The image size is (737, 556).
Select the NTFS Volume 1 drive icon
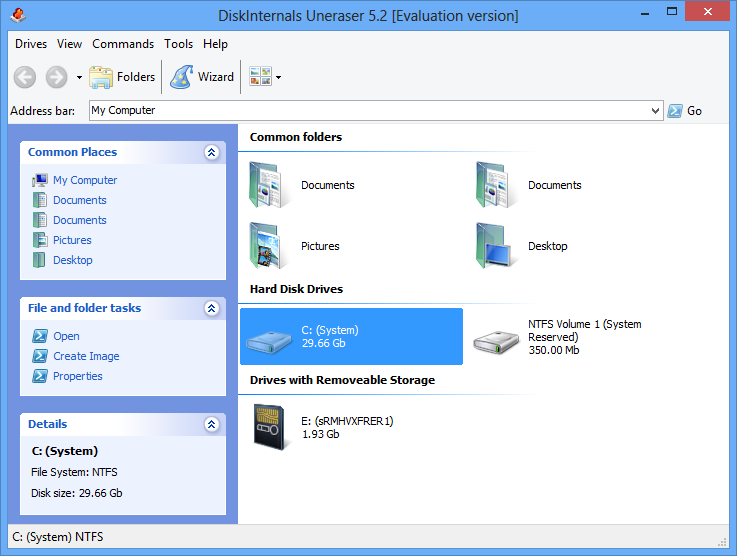pos(495,338)
